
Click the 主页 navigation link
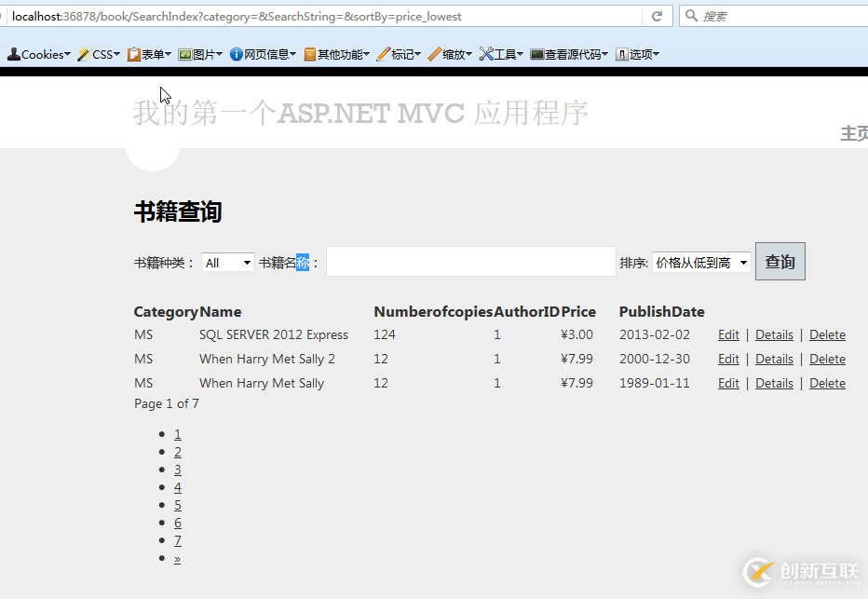coord(854,132)
